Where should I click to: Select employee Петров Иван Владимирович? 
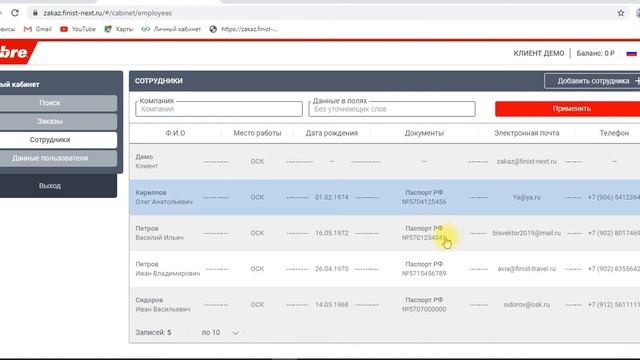pyautogui.click(x=384, y=269)
